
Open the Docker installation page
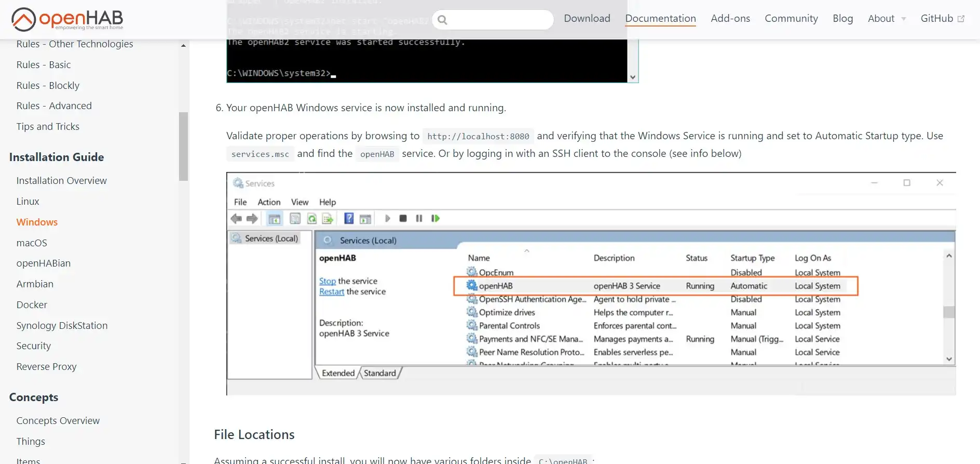[32, 304]
